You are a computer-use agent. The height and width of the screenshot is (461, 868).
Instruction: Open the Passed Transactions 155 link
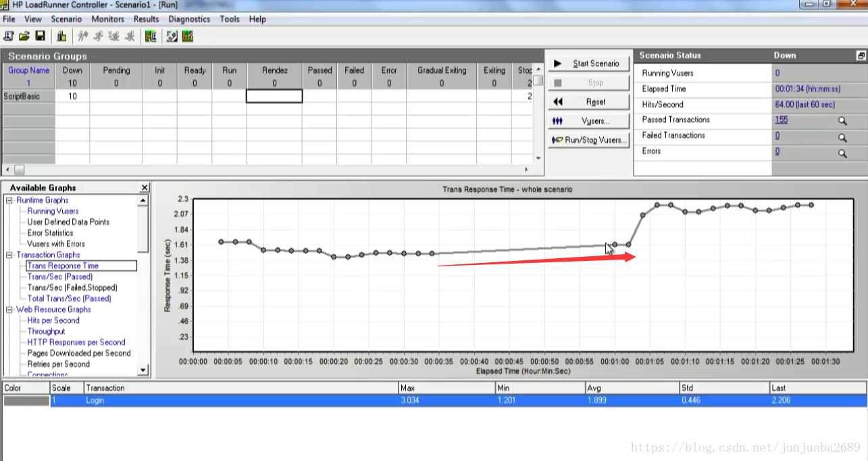point(781,120)
